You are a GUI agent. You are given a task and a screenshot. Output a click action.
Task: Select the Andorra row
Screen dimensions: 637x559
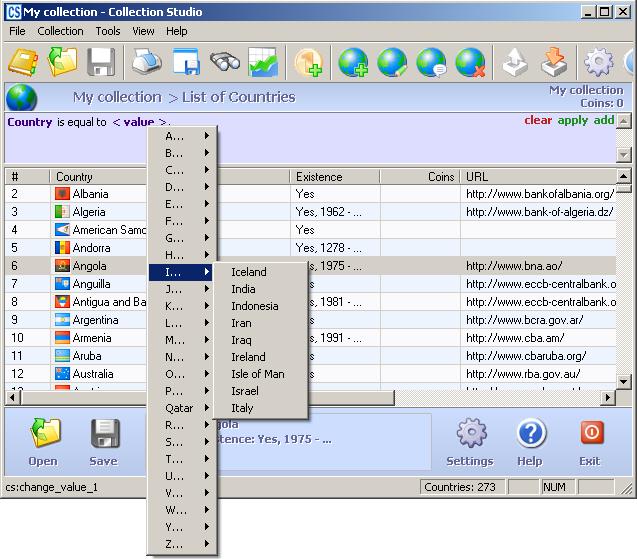pyautogui.click(x=310, y=248)
